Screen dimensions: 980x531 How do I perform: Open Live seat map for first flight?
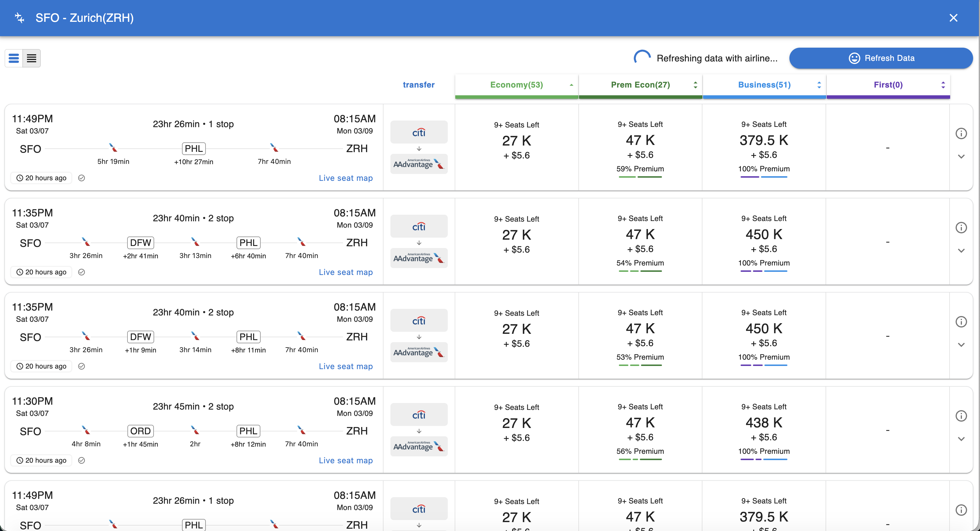click(x=345, y=178)
